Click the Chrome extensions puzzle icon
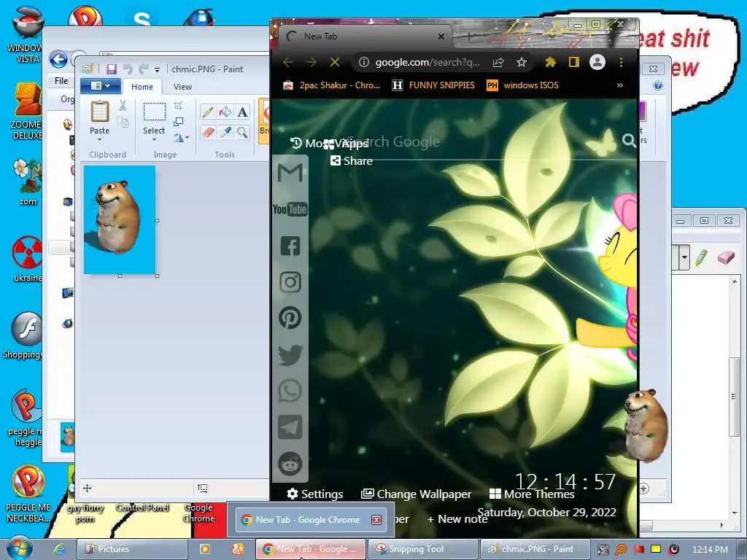 click(x=551, y=63)
